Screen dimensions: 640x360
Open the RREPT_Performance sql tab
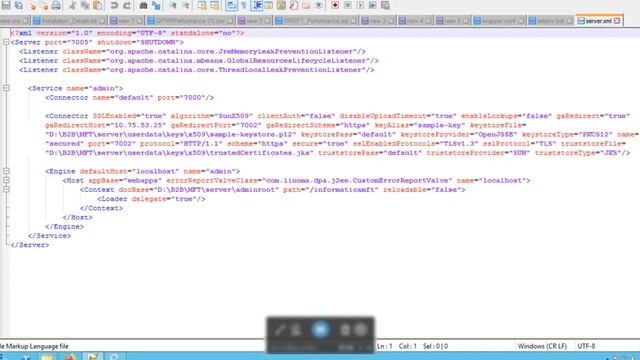(316, 20)
